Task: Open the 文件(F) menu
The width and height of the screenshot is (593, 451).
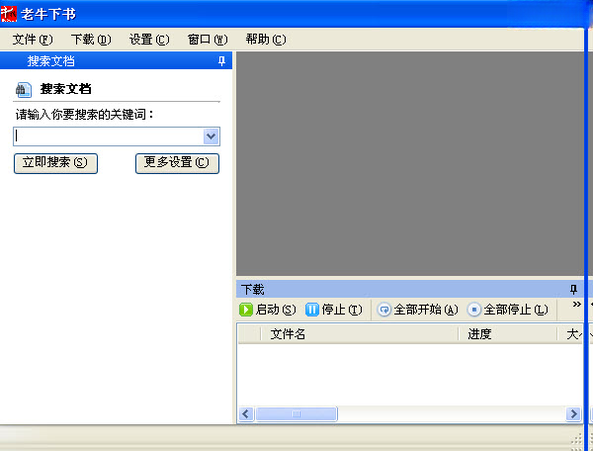Action: (33, 39)
